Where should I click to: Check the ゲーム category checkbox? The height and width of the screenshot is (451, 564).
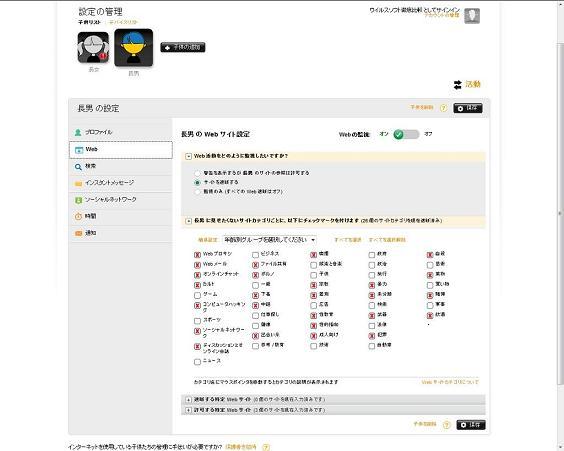click(x=197, y=295)
